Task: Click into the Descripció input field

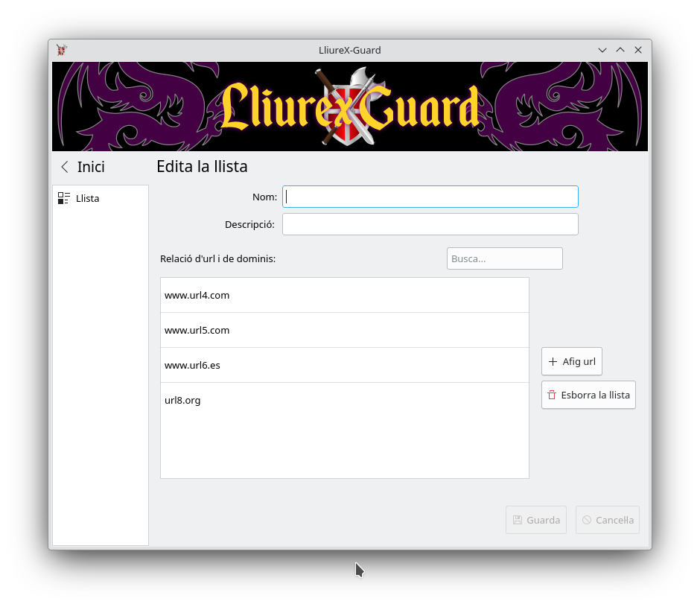Action: click(430, 224)
